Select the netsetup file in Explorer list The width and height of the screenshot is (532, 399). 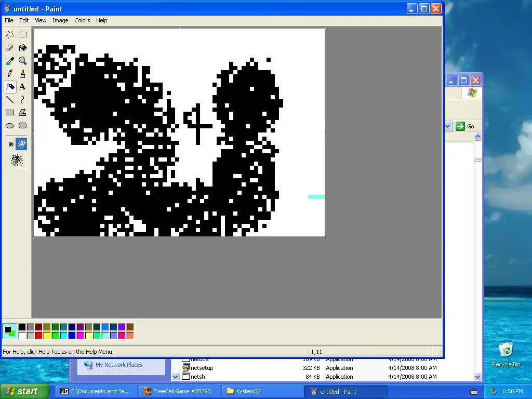click(202, 368)
